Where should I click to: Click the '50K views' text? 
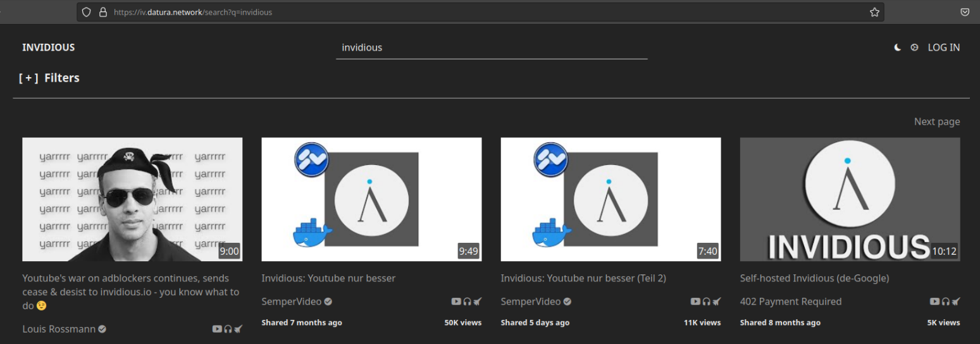coord(463,322)
